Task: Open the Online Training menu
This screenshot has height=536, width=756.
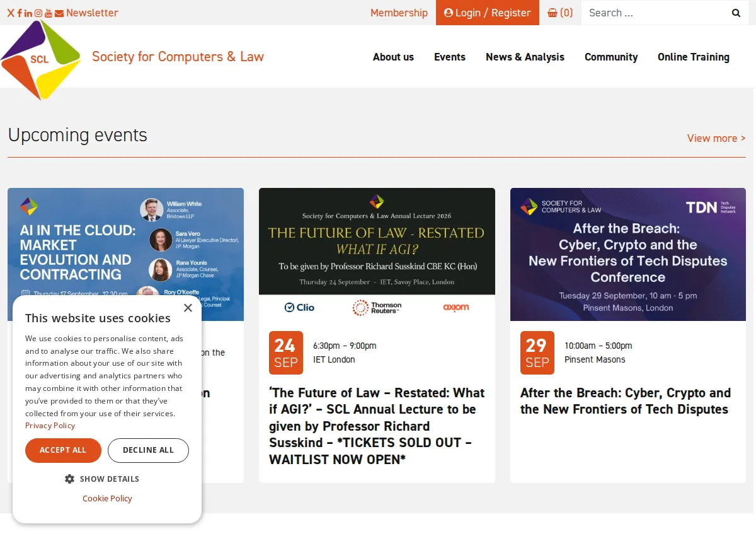Action: pos(694,57)
